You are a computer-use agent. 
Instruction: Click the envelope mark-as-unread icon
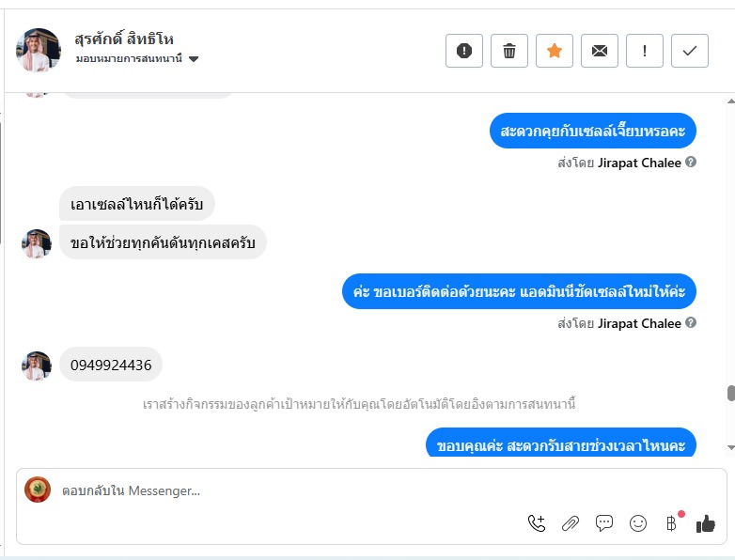(600, 51)
